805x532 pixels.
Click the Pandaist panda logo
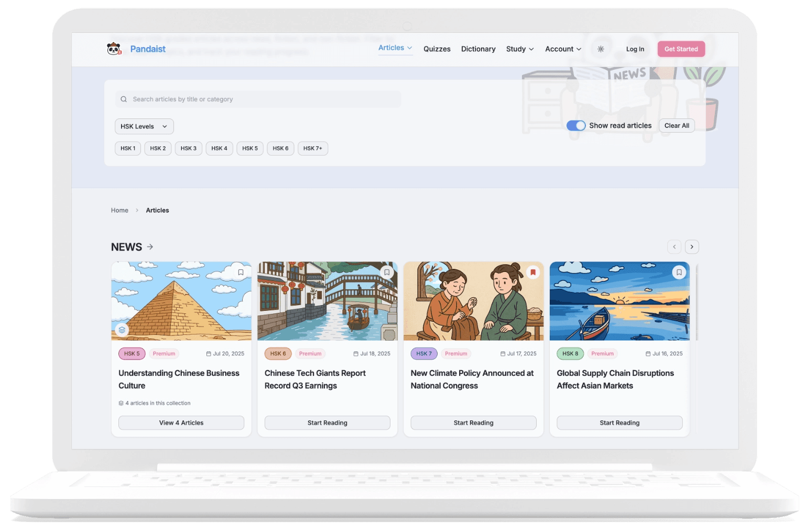tap(114, 49)
